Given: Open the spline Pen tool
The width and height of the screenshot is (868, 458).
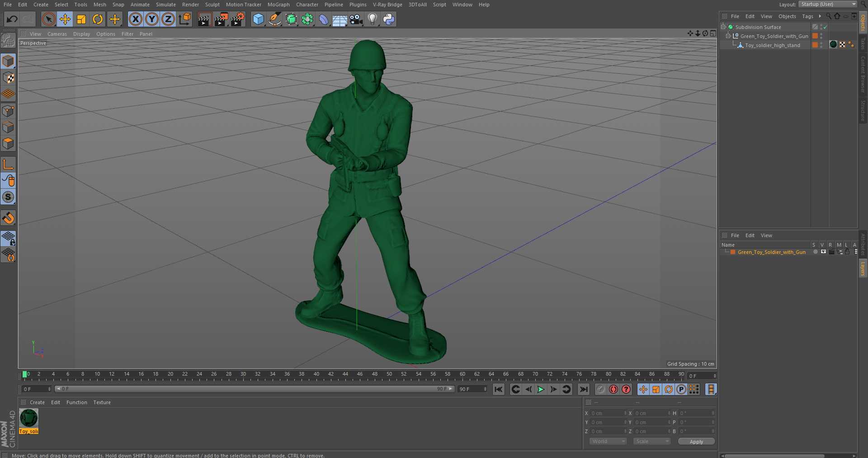Looking at the screenshot, I should [x=274, y=19].
